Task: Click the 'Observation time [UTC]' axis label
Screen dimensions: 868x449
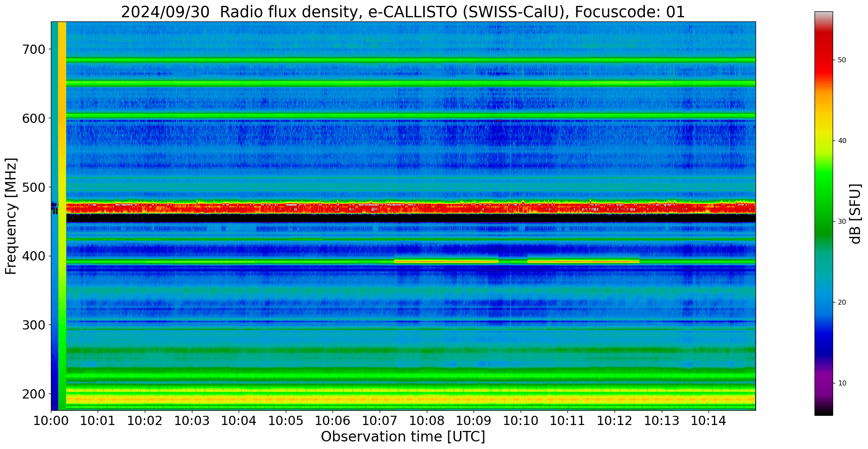Action: [403, 437]
